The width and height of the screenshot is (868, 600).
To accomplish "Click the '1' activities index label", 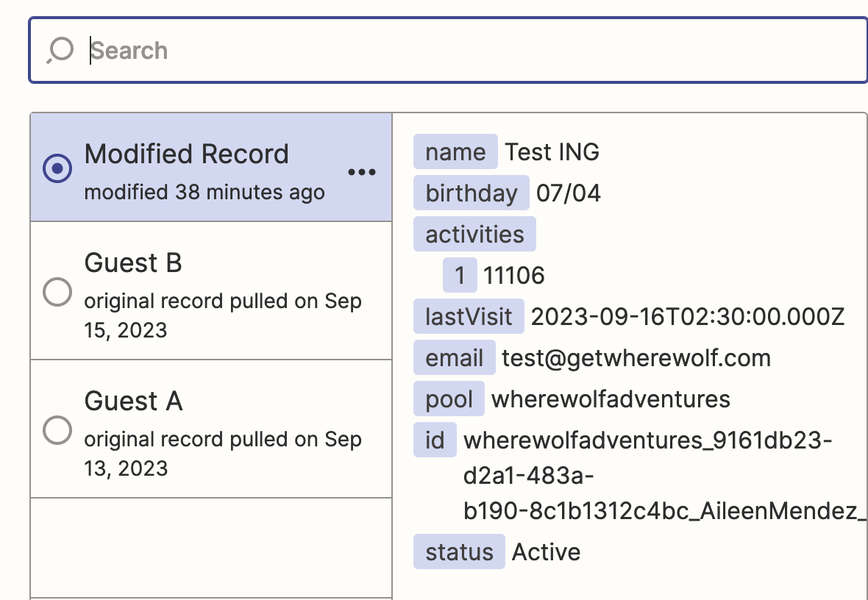I will [460, 275].
